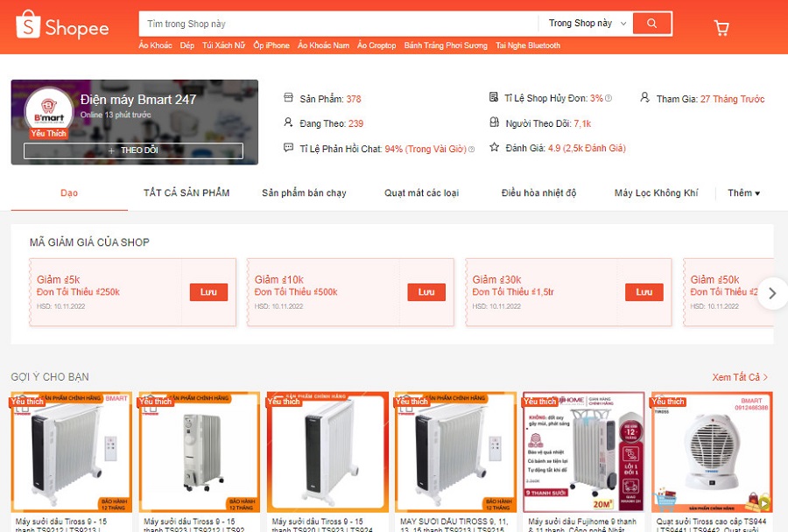Open the 'Trong Shop này' search scope dropdown
788x532 pixels.
587,23
